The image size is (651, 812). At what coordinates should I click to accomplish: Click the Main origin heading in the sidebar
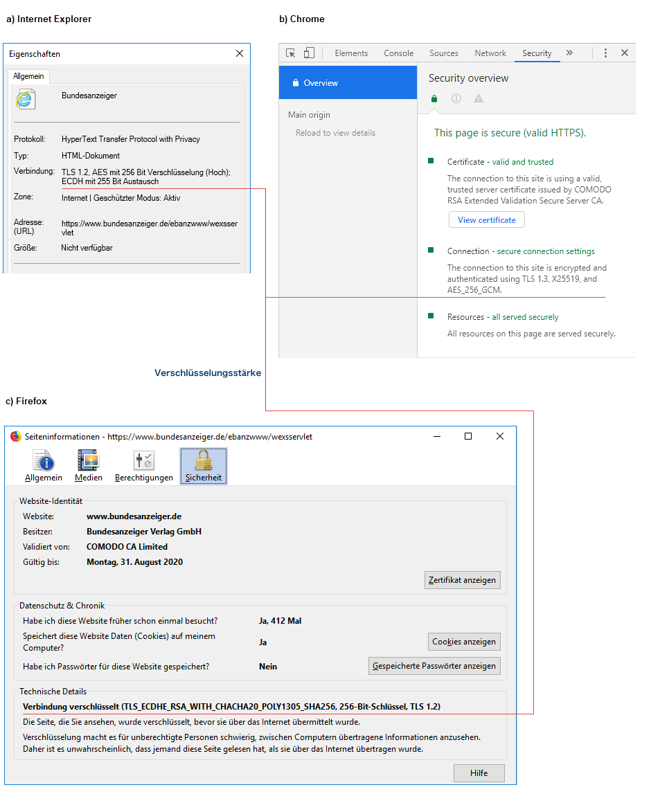click(x=309, y=115)
